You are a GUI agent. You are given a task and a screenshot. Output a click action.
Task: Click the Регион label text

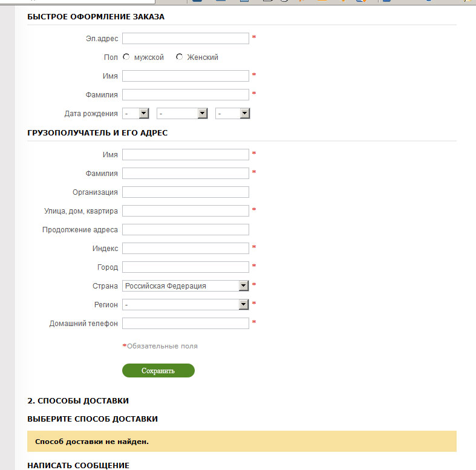coord(106,305)
